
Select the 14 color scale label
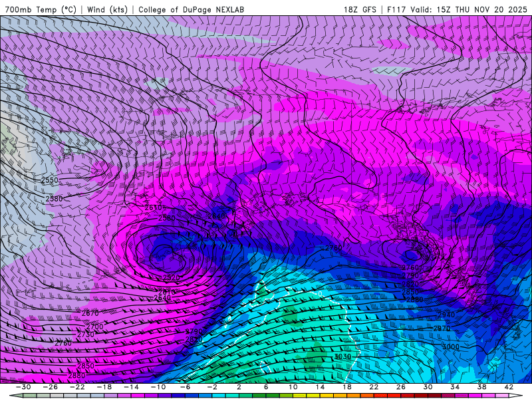[x=320, y=387]
